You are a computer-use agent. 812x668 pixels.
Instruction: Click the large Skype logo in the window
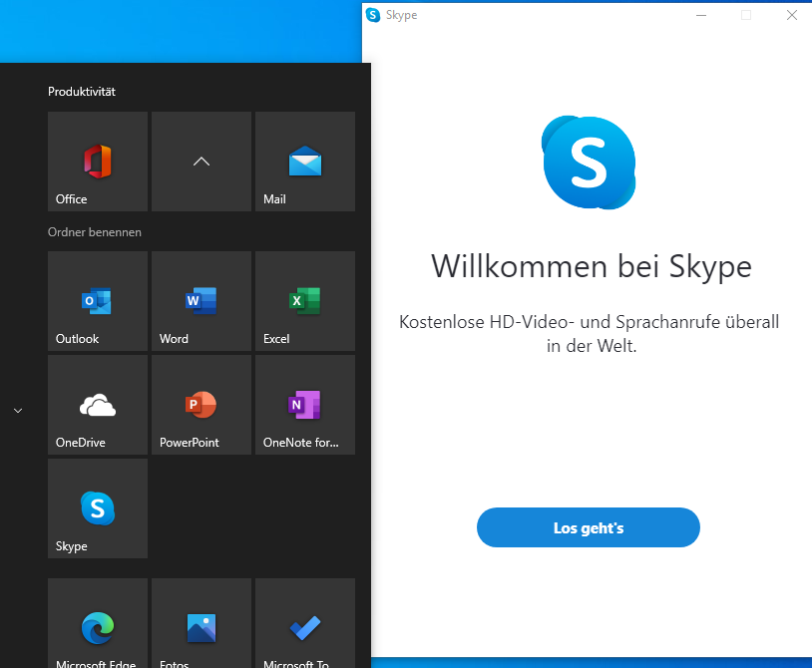tap(589, 163)
